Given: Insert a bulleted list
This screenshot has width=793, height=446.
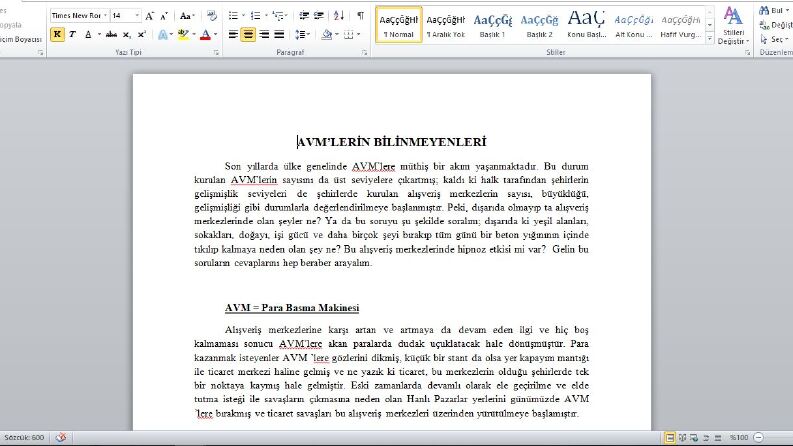Looking at the screenshot, I should (233, 16).
